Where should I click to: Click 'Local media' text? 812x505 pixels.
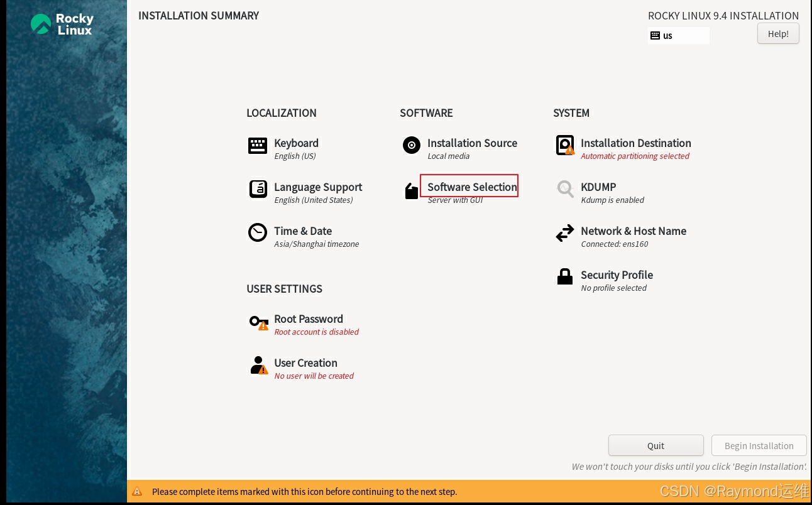[x=448, y=156]
